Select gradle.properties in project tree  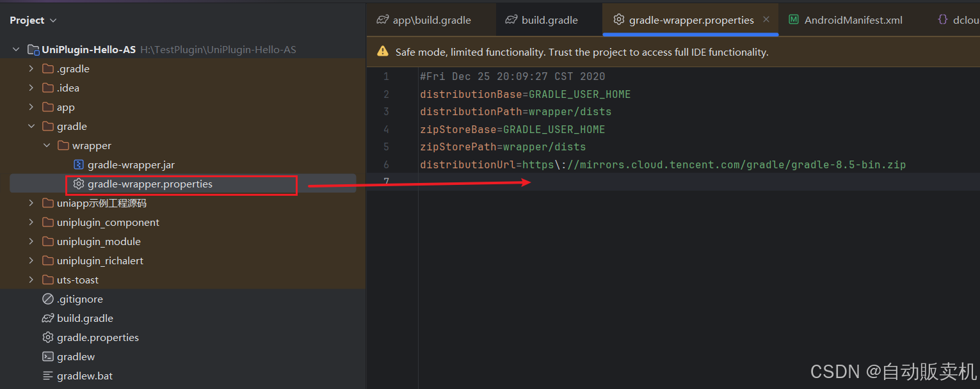pos(98,337)
